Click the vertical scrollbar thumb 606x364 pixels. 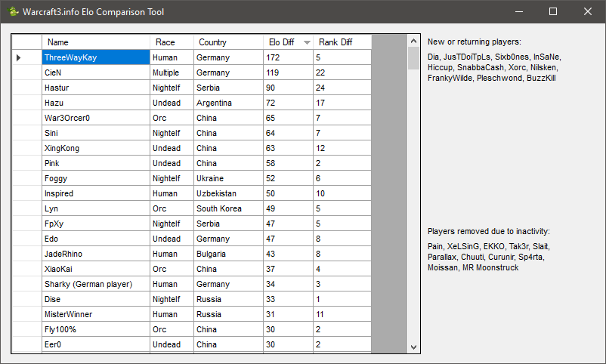413,58
